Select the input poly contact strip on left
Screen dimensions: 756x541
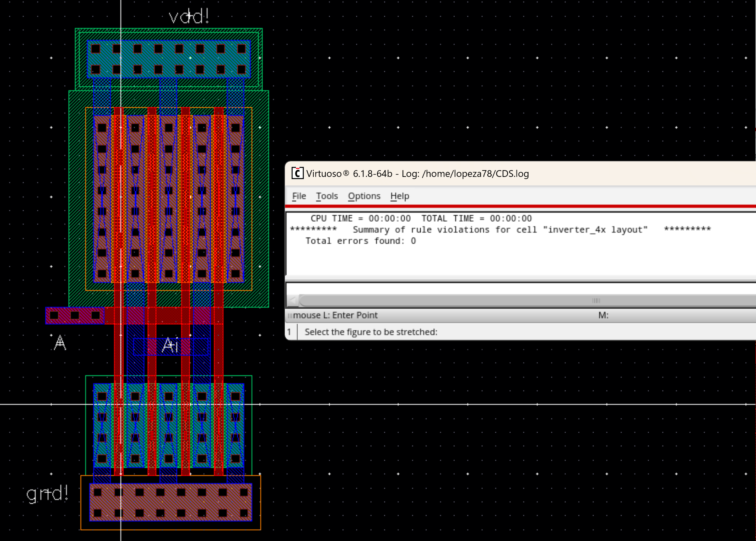[x=75, y=315]
